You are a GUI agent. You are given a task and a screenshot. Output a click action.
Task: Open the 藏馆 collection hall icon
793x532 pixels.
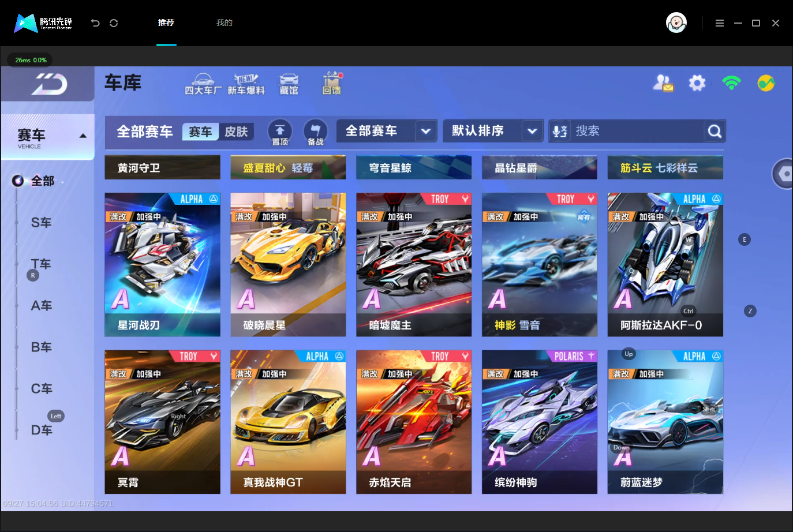pyautogui.click(x=289, y=84)
